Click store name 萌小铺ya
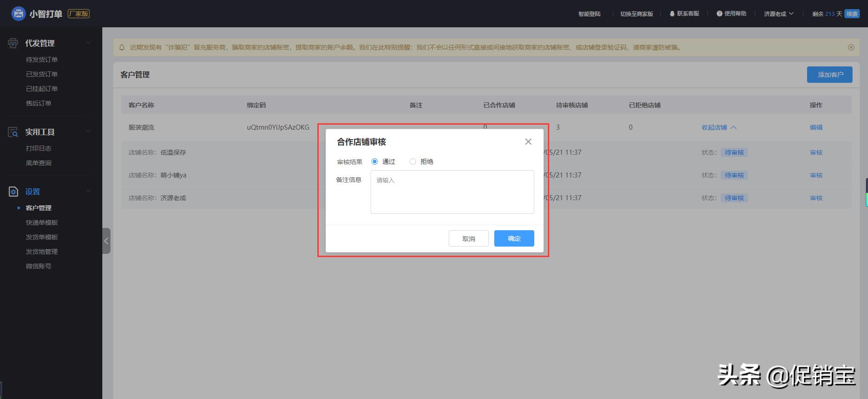868x399 pixels. [x=173, y=175]
